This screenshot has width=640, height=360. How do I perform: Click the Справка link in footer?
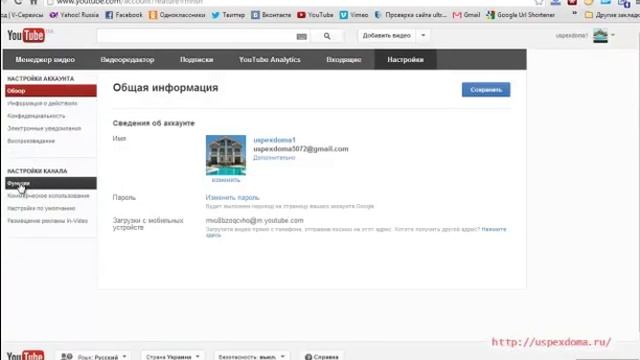tap(325, 357)
